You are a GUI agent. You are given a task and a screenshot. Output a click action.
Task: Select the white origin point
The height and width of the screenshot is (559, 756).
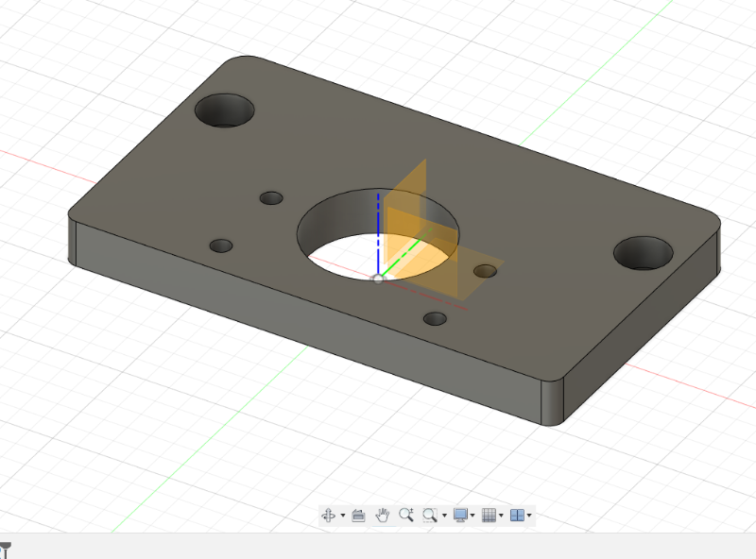(x=378, y=278)
